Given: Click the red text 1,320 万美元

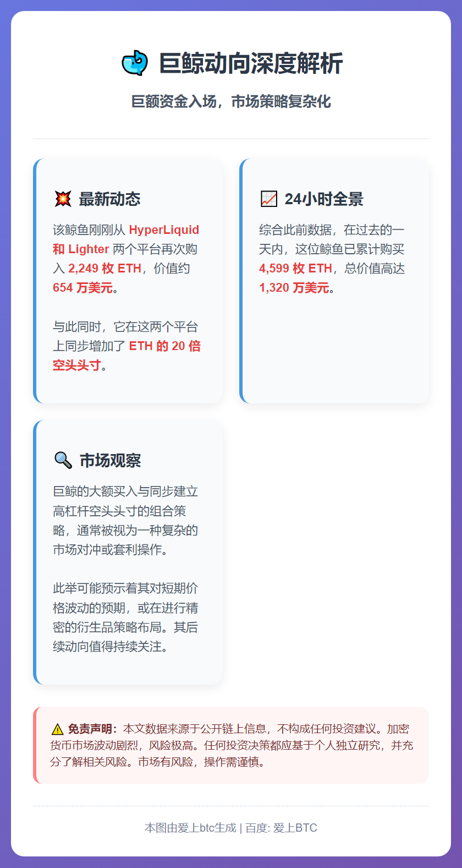Looking at the screenshot, I should pyautogui.click(x=294, y=288).
